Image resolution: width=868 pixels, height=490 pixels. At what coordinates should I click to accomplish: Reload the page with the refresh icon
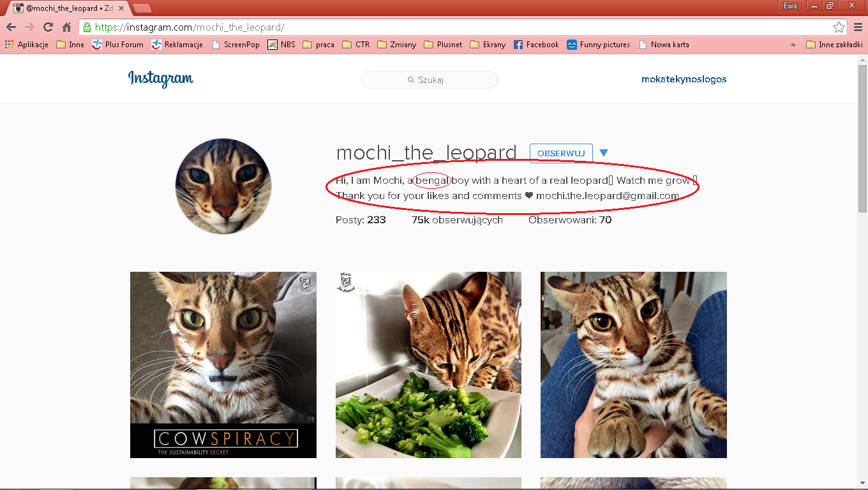point(48,27)
